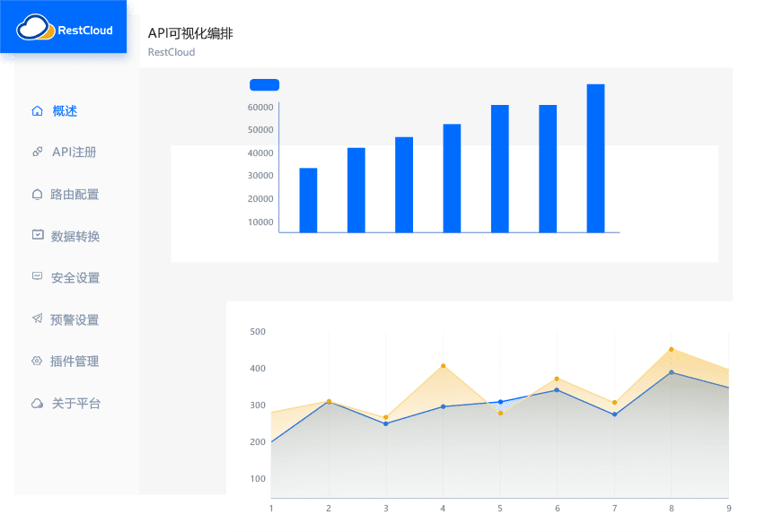Viewport: 774px width, 532px height.
Task: Click the tallest bar in the bar chart
Action: (595, 158)
